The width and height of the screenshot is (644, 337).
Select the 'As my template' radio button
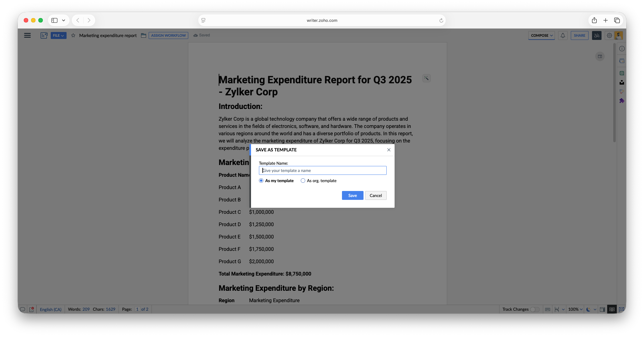(x=261, y=181)
